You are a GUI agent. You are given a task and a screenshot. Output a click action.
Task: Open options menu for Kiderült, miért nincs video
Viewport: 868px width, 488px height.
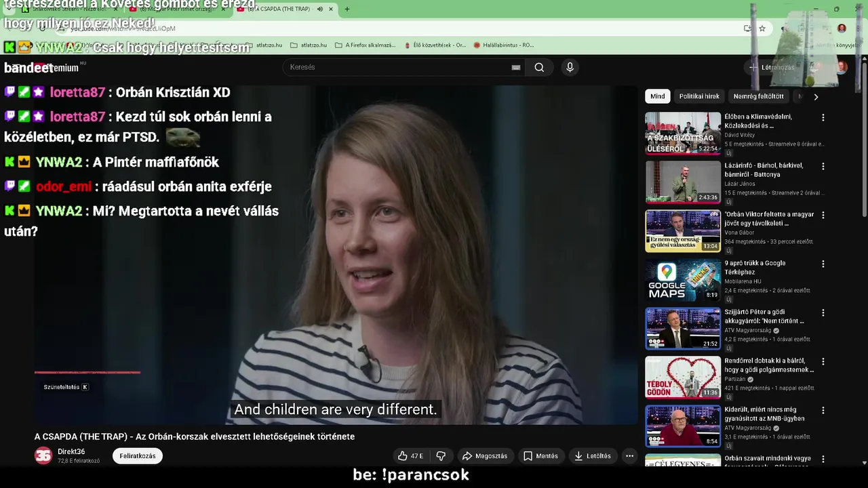823,410
